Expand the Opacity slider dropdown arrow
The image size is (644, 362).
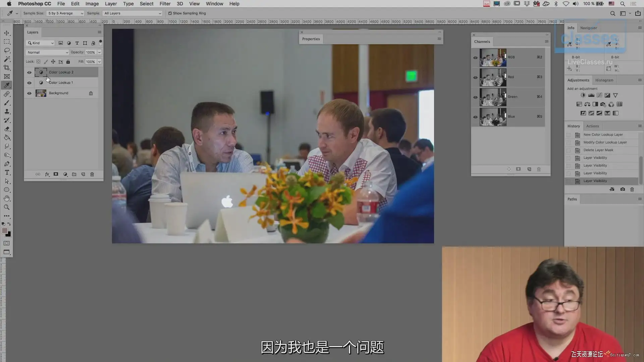(99, 52)
